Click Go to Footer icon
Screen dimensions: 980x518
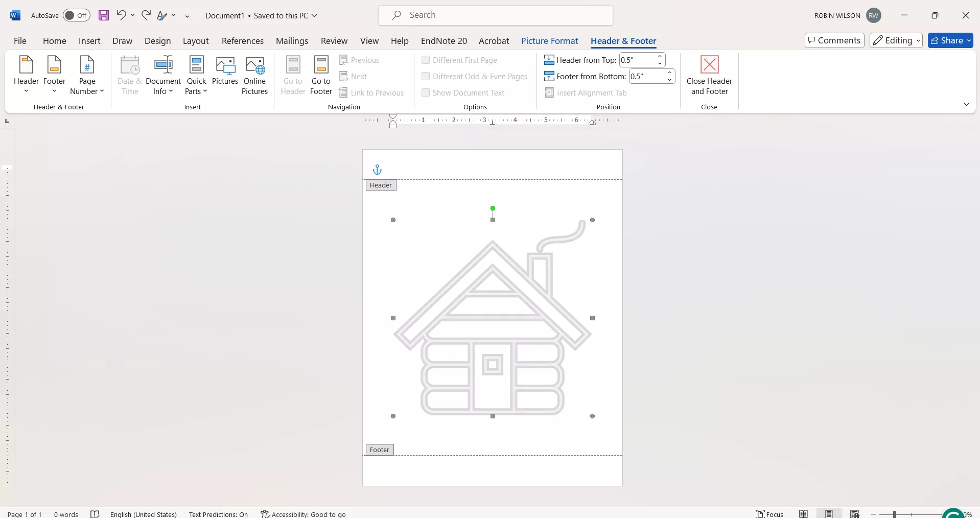[x=321, y=76]
